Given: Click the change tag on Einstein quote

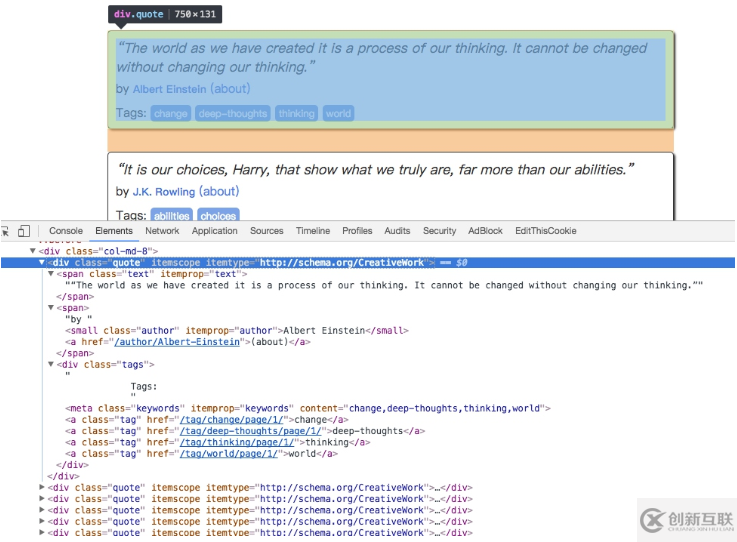Looking at the screenshot, I should click(171, 113).
